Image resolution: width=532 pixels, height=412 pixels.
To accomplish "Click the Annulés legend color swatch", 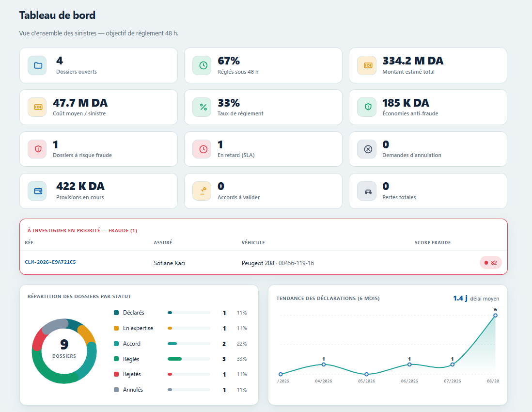I will 116,390.
